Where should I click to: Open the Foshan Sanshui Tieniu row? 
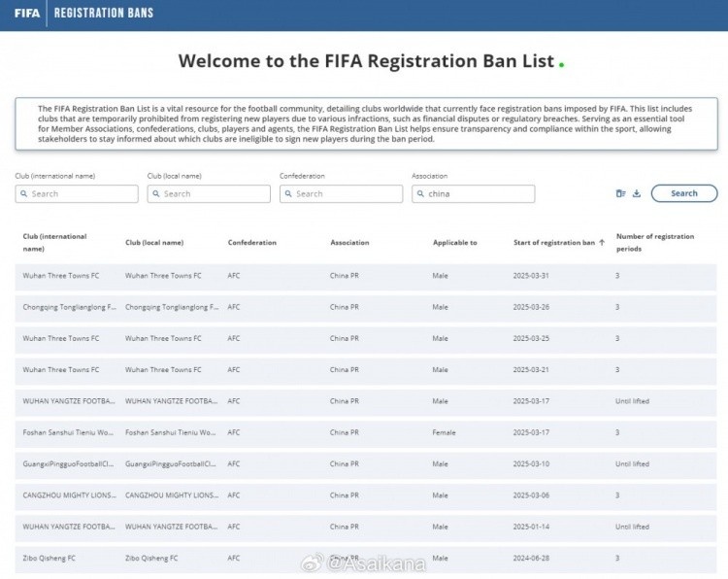364,432
